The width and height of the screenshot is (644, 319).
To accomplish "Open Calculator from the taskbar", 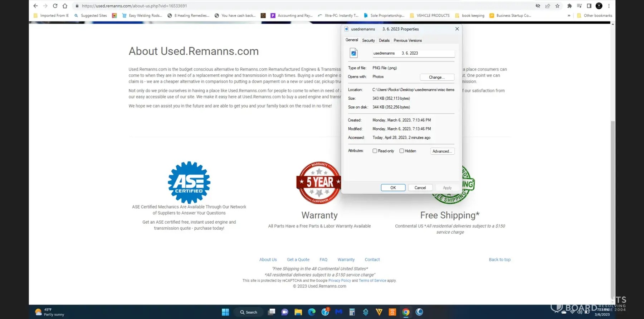I will click(x=352, y=312).
